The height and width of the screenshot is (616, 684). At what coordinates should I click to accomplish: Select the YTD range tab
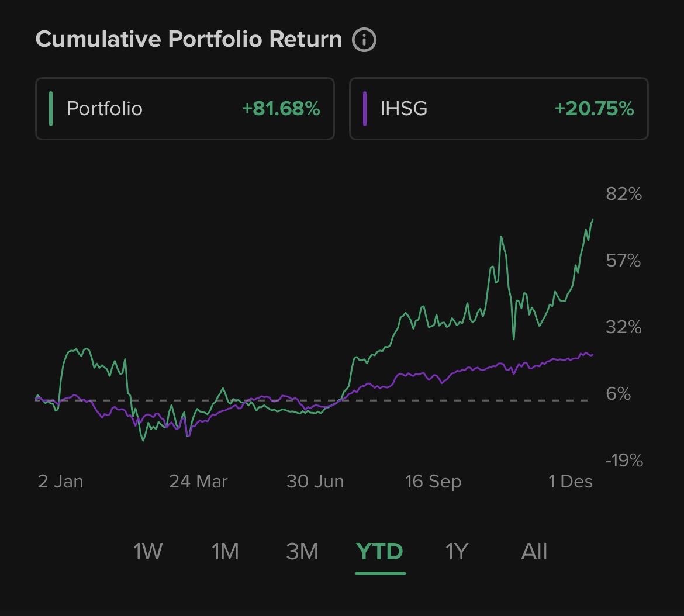point(380,551)
